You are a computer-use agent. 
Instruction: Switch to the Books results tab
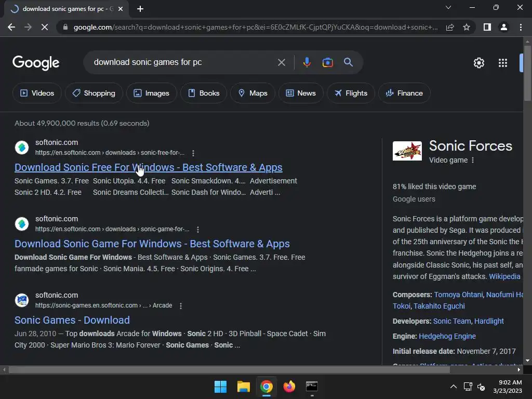point(204,93)
